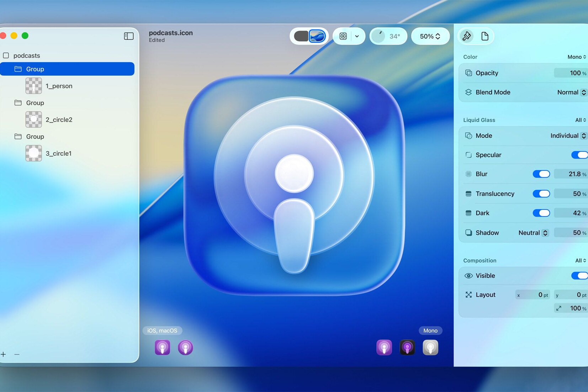Toggle the Translucency switch
The width and height of the screenshot is (588, 392).
(541, 194)
